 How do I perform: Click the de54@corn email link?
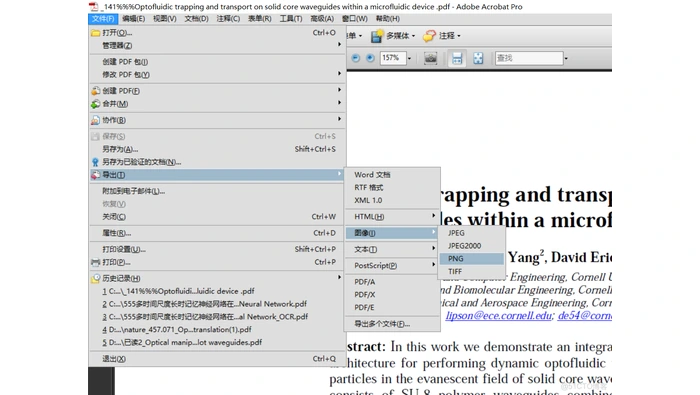584,316
